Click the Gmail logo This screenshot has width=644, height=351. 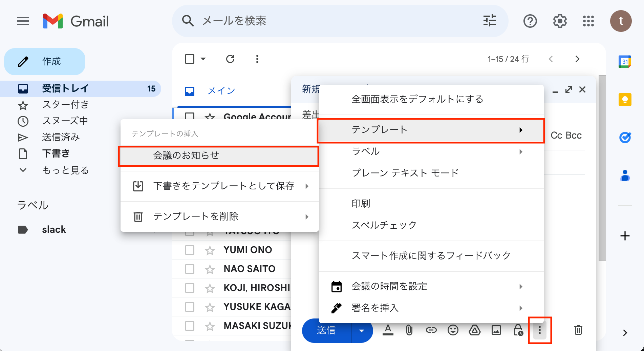76,21
